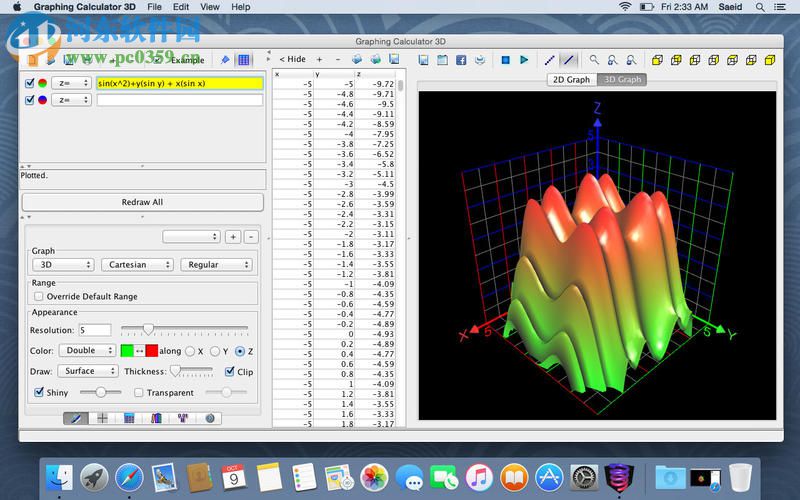Uncheck the first equation's visibility checkbox
Viewport: 800px width, 500px height.
(30, 83)
